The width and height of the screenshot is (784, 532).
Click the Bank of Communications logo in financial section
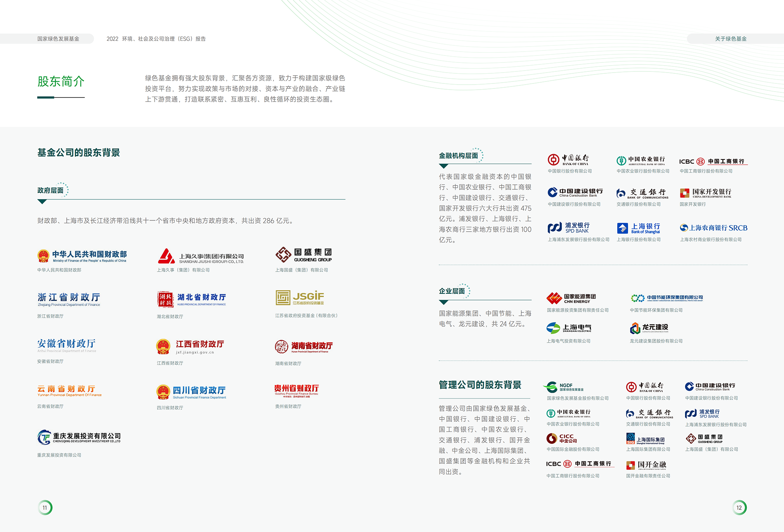[x=642, y=193]
